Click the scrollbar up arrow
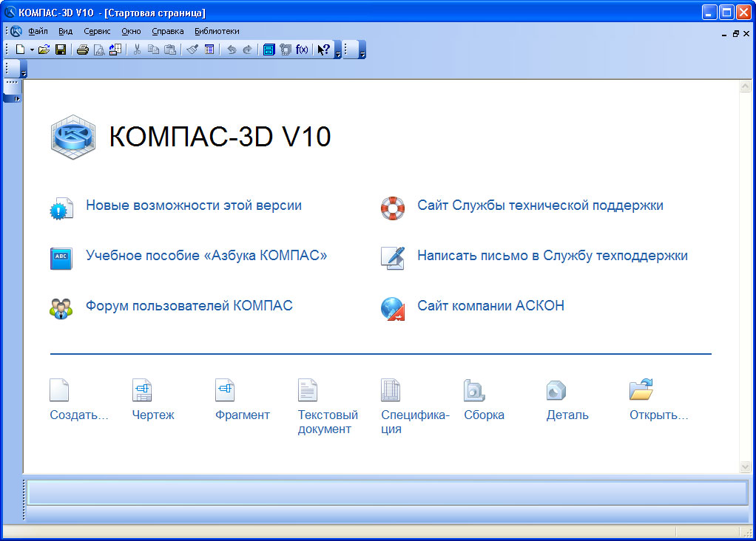The width and height of the screenshot is (756, 541). pyautogui.click(x=746, y=86)
